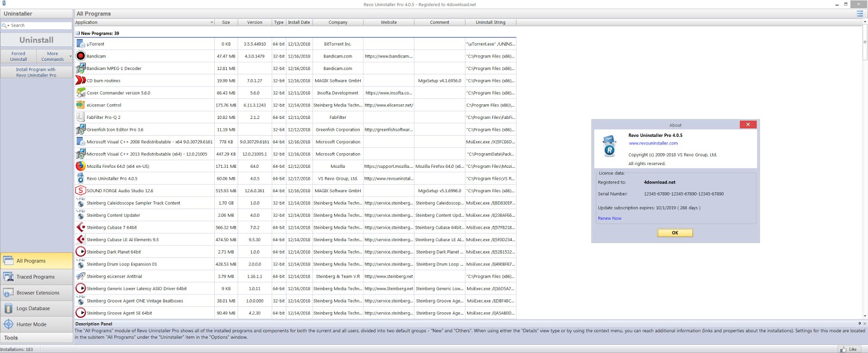Screen dimensions: 868x353
Task: Click Install Program with Revo Uninstaller Pro
Action: (36, 72)
